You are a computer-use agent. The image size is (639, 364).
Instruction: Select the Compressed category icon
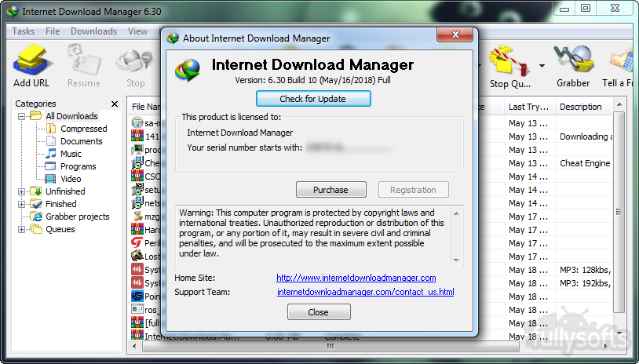point(51,129)
